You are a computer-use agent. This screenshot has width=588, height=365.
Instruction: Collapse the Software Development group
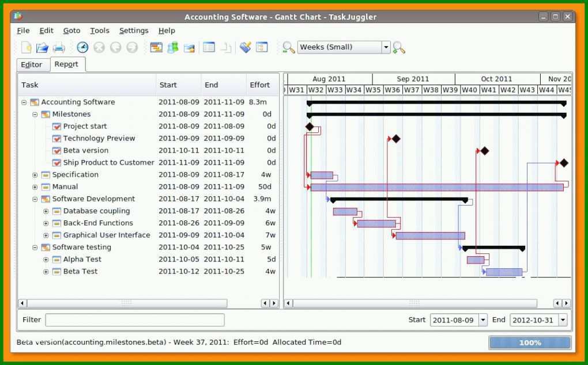point(35,199)
